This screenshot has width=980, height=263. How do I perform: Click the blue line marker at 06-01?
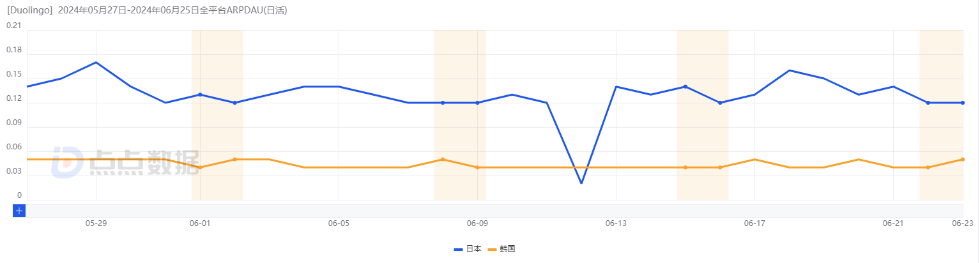coord(200,94)
